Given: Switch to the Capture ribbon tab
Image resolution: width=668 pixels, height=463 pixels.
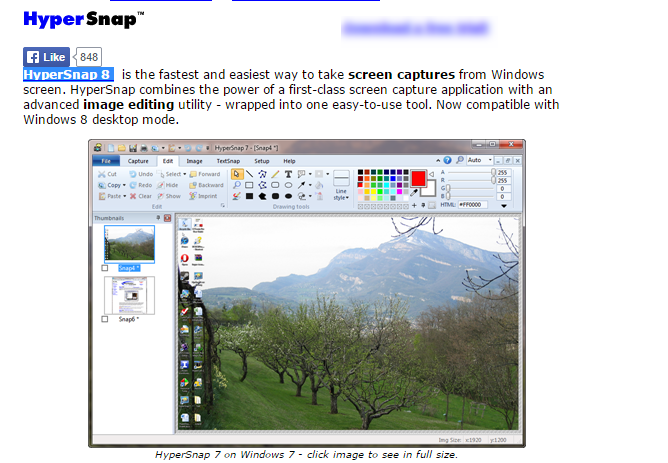Looking at the screenshot, I should (138, 161).
